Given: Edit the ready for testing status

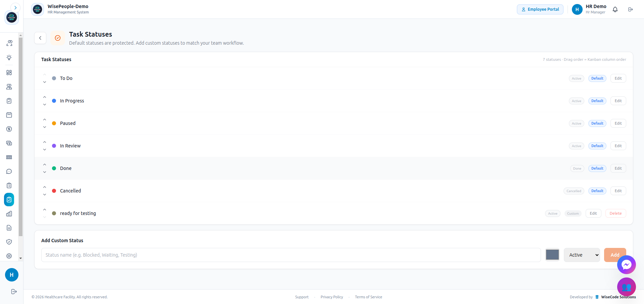Looking at the screenshot, I should (x=593, y=213).
